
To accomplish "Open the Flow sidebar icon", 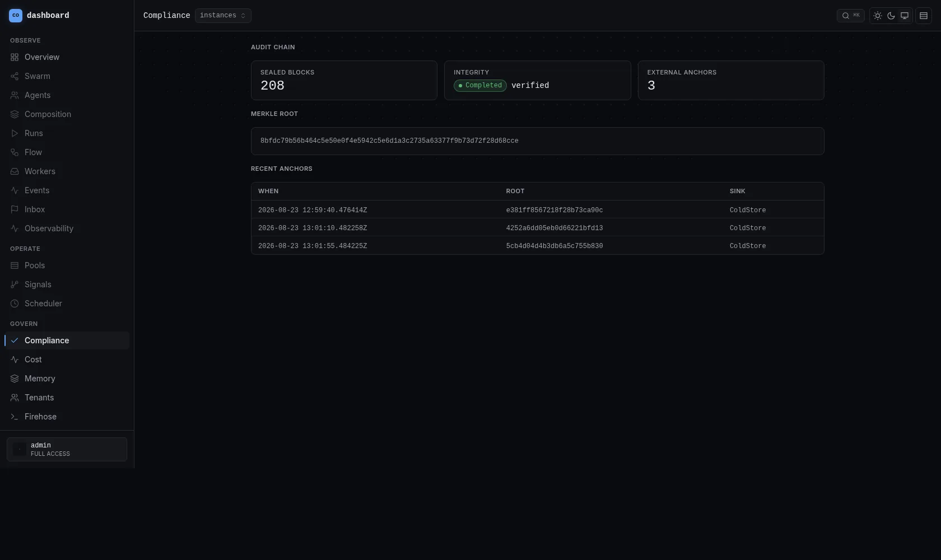I will (x=15, y=152).
